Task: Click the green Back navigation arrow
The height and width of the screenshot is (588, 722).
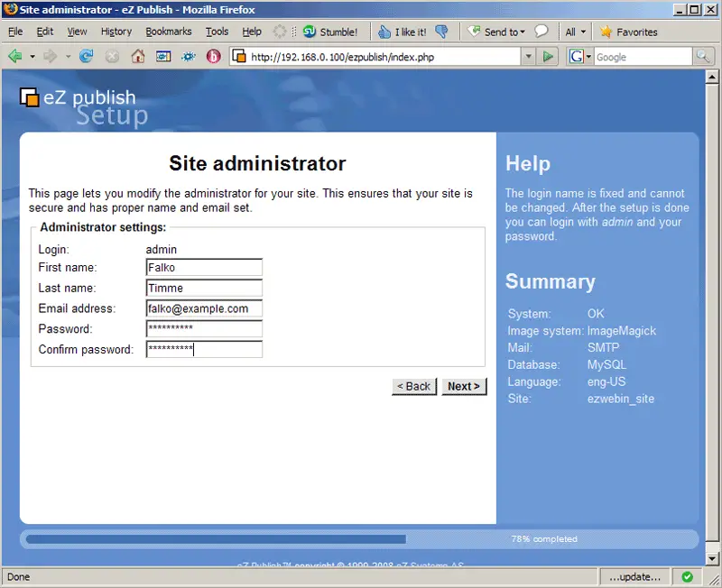Action: click(14, 57)
